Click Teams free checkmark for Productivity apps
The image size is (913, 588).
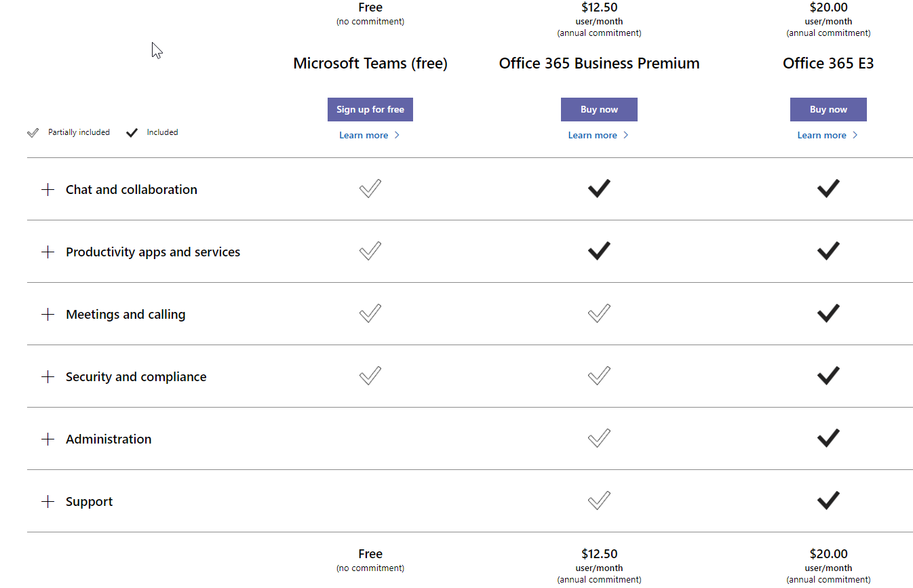(370, 251)
